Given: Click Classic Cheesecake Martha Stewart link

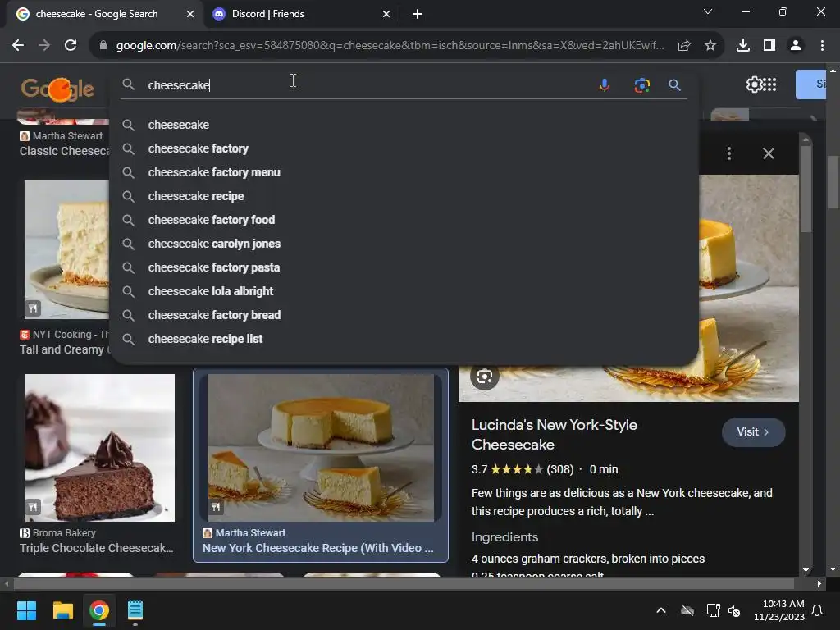Looking at the screenshot, I should point(64,151).
